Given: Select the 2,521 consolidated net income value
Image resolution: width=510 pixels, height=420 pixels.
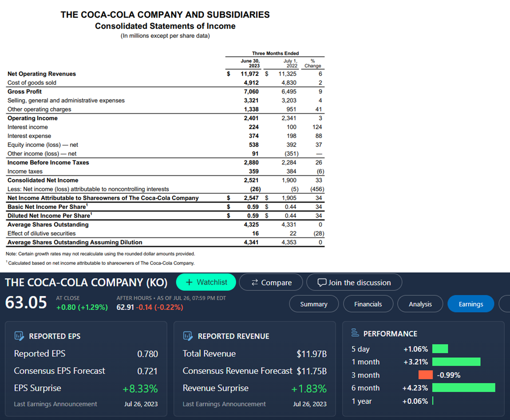Looking at the screenshot, I should click(251, 180).
